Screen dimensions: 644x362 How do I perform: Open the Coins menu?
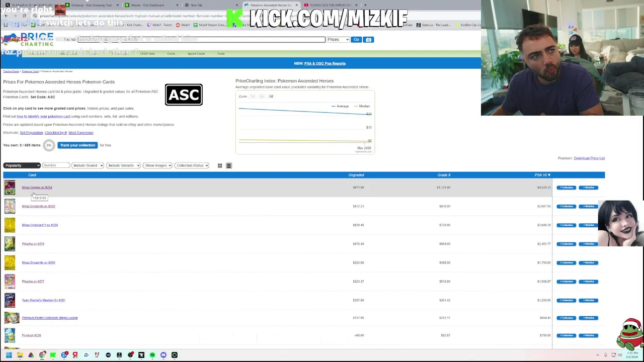171,54
